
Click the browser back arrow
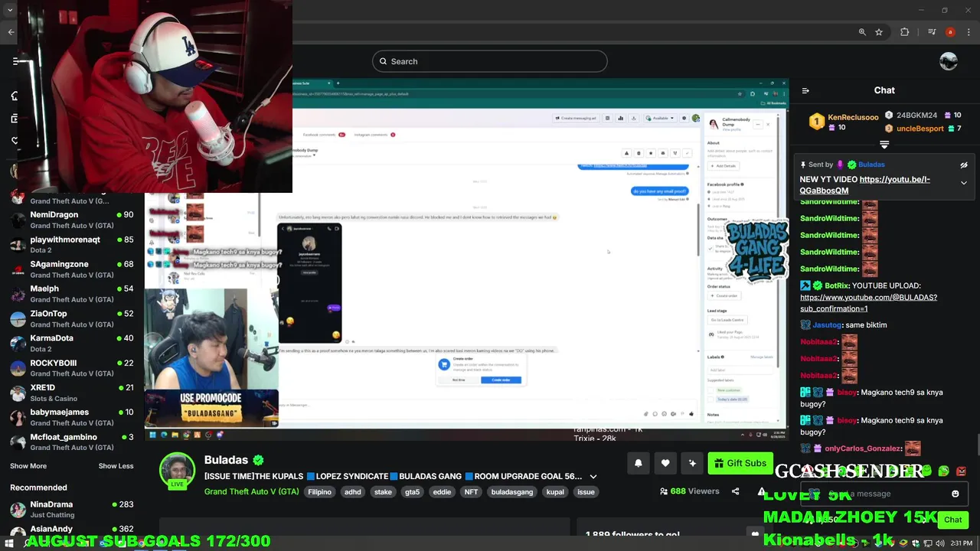point(11,32)
